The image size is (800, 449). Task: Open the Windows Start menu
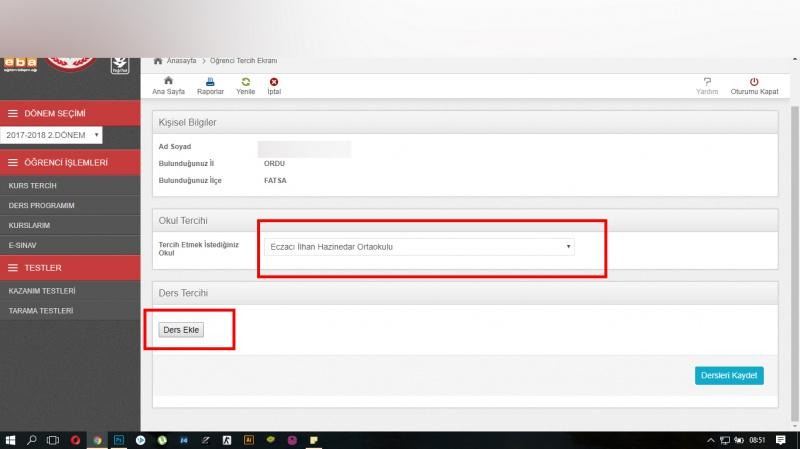(x=12, y=440)
